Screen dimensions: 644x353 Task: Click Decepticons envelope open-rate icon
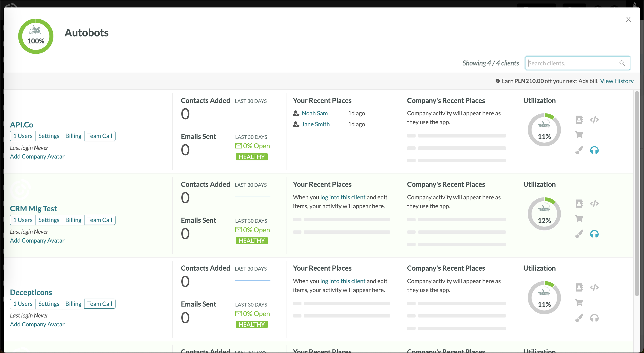(x=238, y=314)
